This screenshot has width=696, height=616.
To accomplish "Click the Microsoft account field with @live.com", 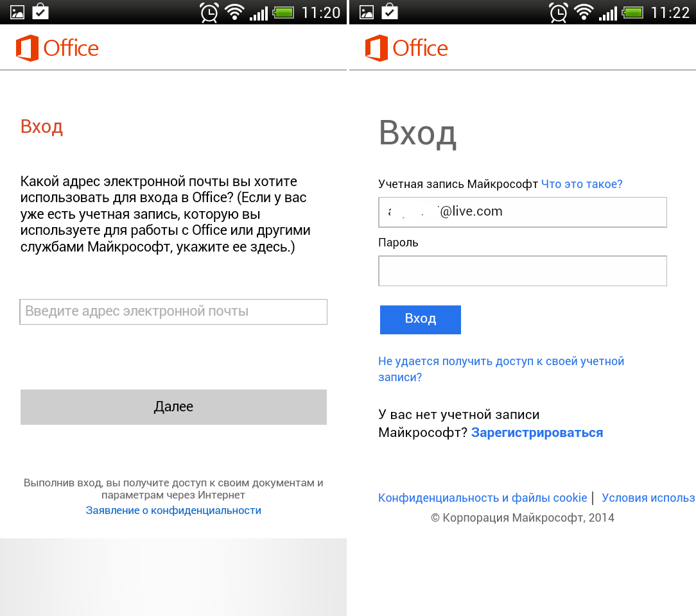I will click(523, 212).
